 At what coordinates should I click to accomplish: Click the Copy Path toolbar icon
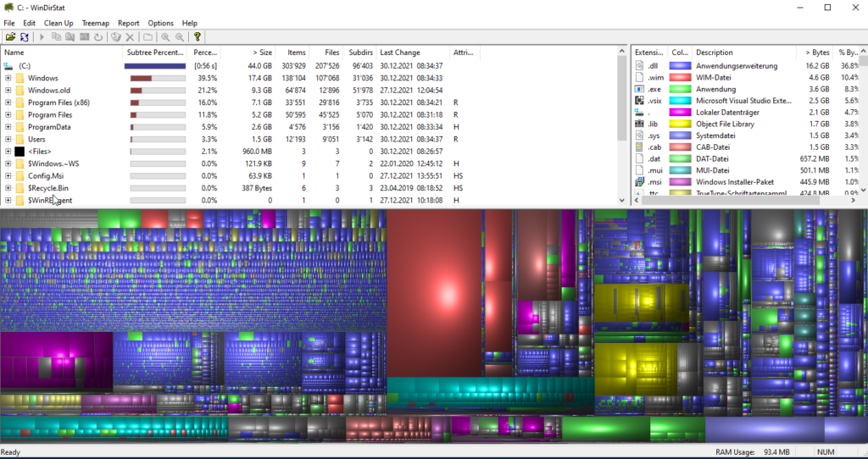click(x=56, y=37)
